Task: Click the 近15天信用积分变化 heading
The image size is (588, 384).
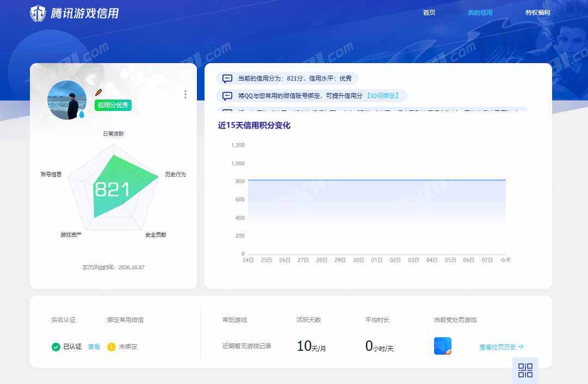Action: point(254,125)
